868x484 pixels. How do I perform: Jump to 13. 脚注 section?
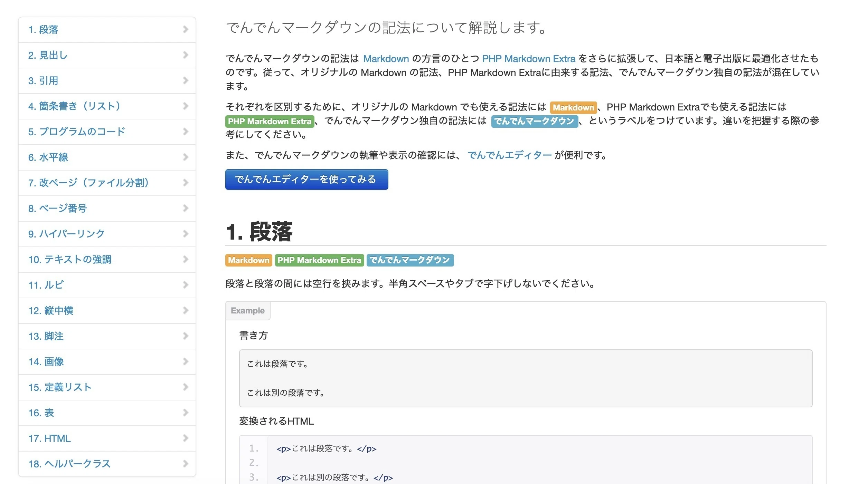click(x=107, y=336)
